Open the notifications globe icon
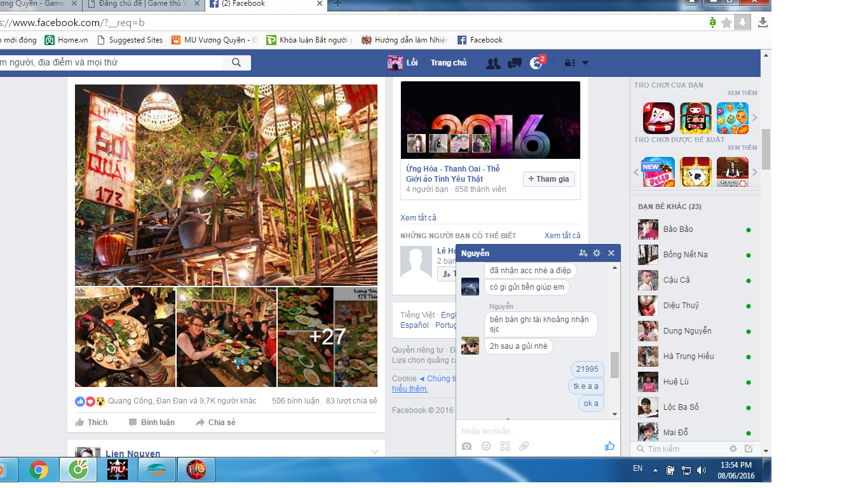The height and width of the screenshot is (488, 868). click(x=537, y=63)
